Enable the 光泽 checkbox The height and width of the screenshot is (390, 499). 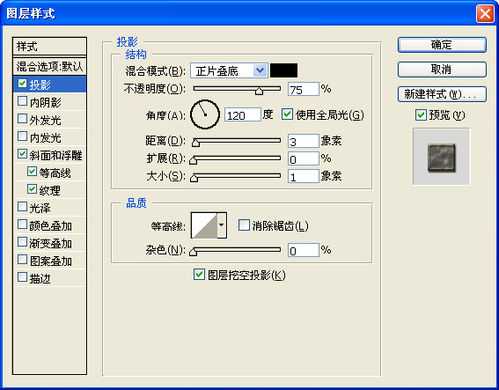(22, 207)
